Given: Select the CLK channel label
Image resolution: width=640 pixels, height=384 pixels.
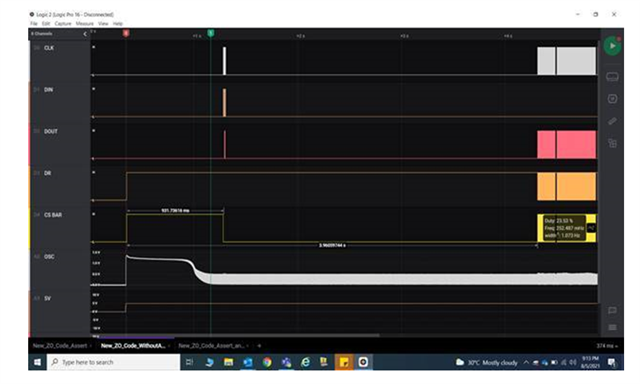Looking at the screenshot, I should coord(49,48).
